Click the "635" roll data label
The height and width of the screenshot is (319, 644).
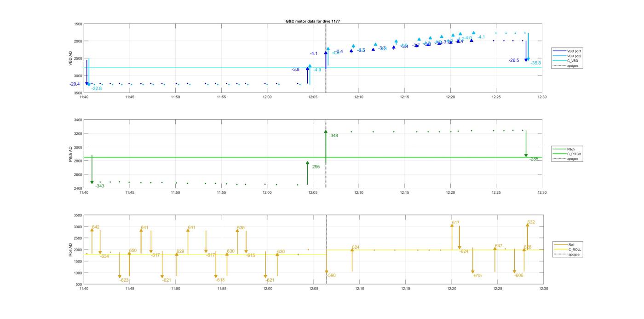pos(241,228)
